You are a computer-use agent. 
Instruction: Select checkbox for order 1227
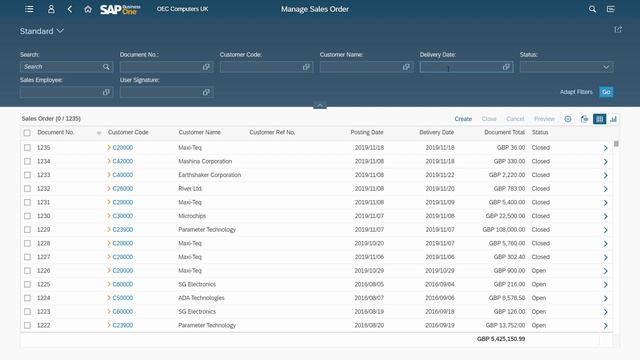click(x=27, y=257)
